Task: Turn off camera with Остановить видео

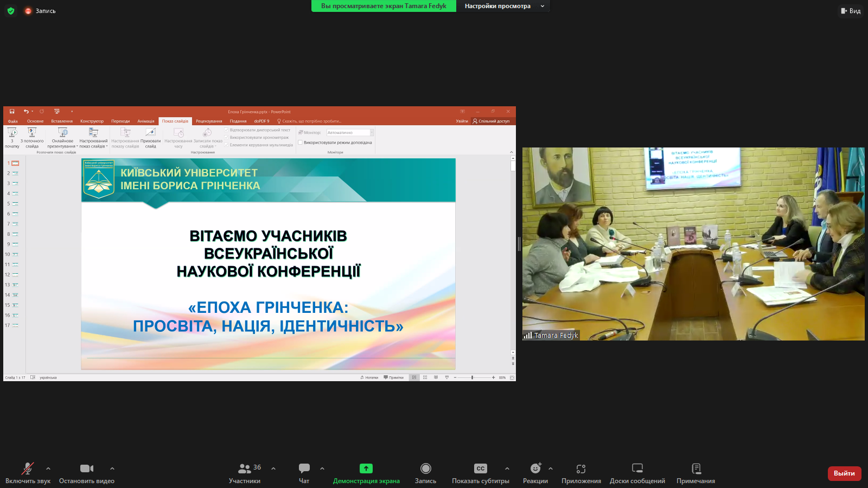Action: coord(87,472)
